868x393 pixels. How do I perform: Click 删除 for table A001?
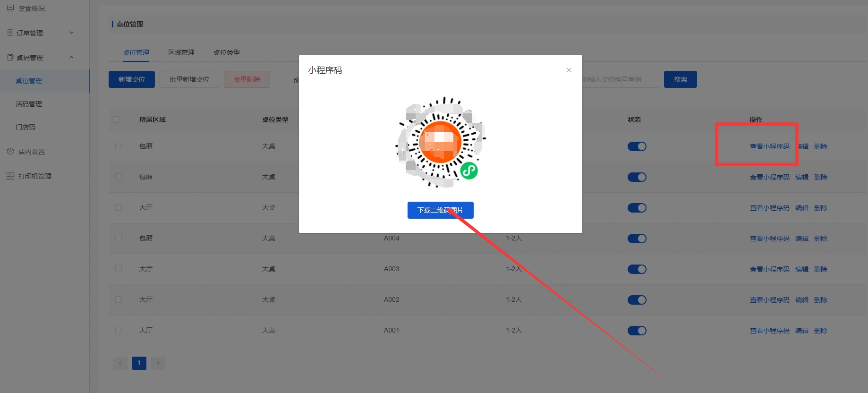pyautogui.click(x=821, y=331)
